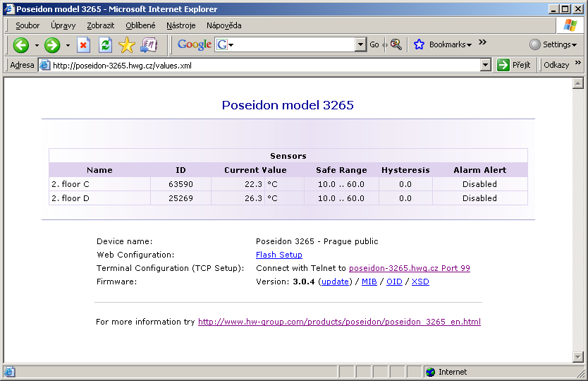
Task: Click the Go button in Google toolbar
Action: 374,44
